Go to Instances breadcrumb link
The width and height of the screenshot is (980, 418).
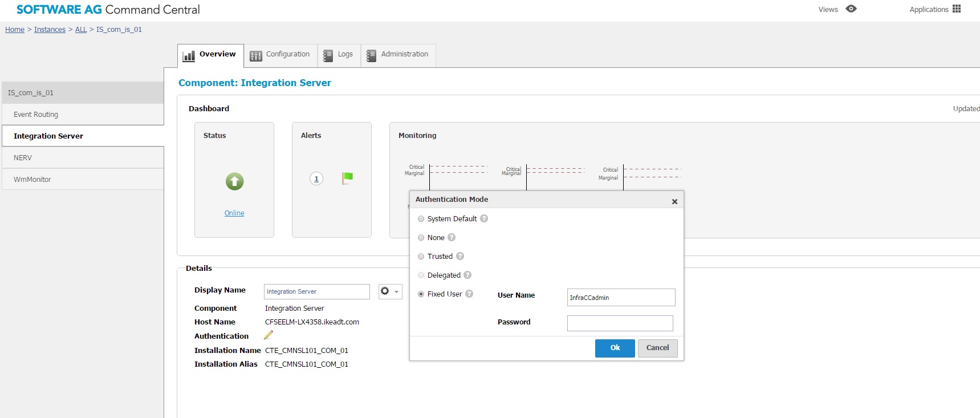[x=50, y=30]
